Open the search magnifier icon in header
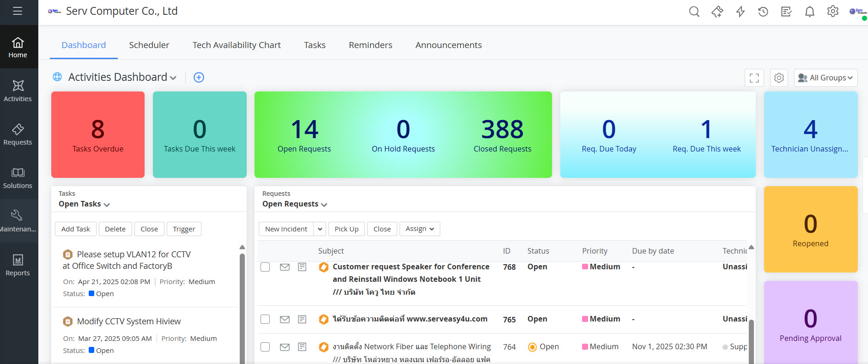The image size is (868, 364). [694, 12]
